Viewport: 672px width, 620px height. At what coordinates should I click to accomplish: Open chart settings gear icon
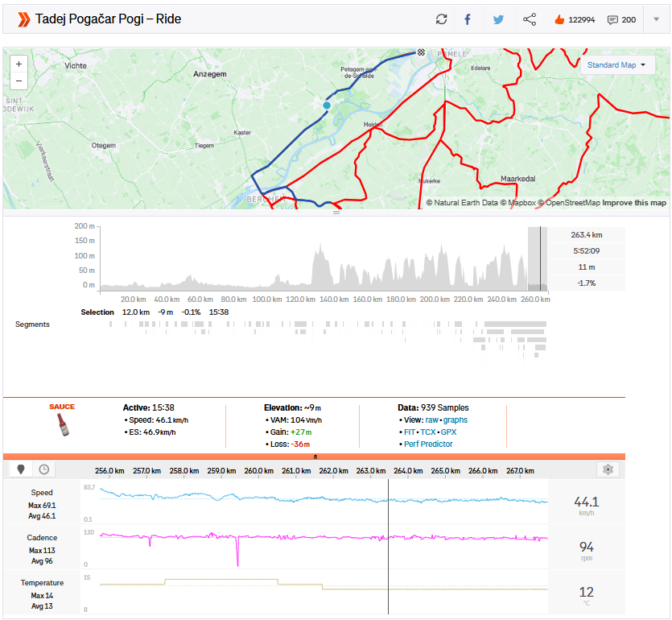(608, 469)
